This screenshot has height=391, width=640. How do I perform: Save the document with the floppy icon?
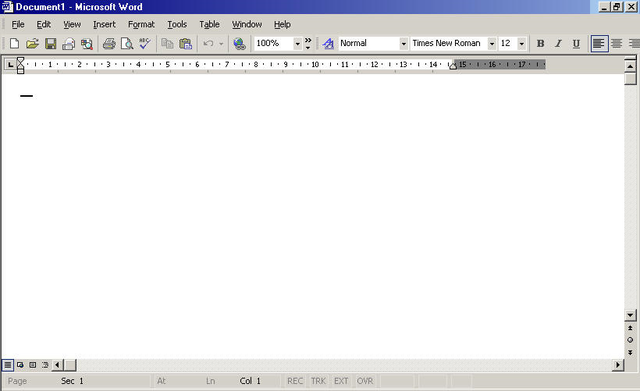click(51, 43)
